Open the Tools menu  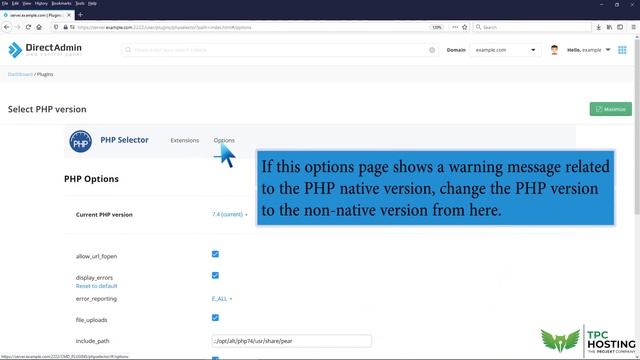pos(80,3)
